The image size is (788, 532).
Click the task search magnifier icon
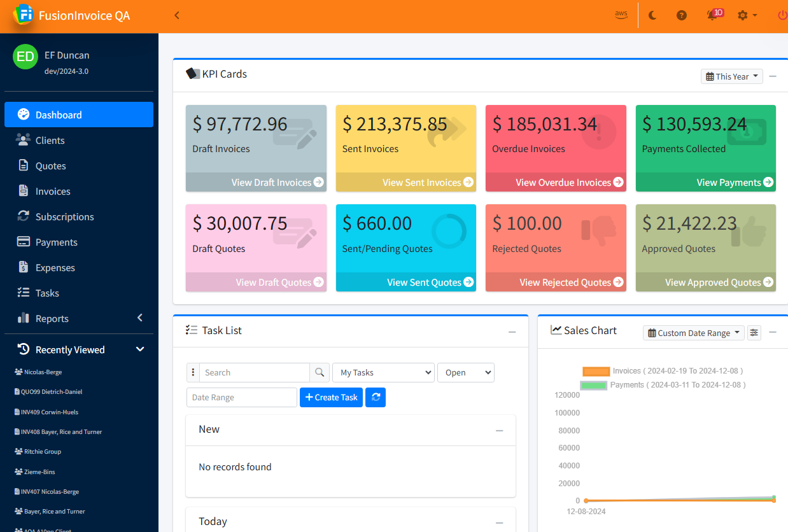point(320,372)
